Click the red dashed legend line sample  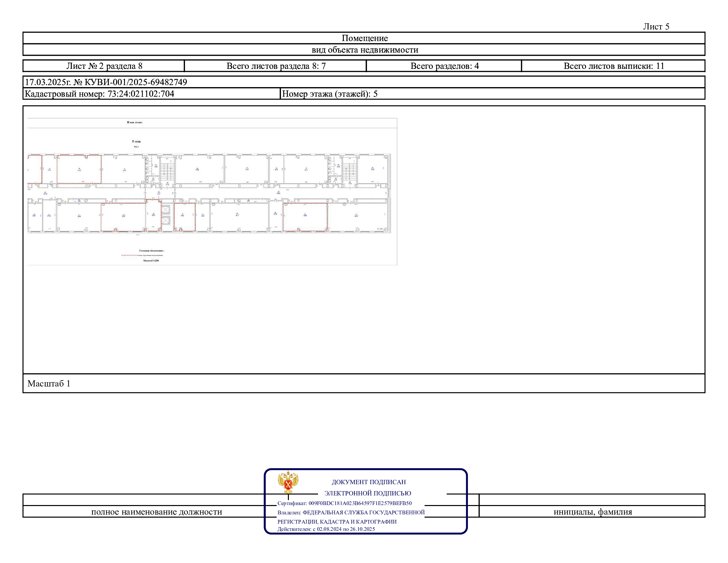[x=130, y=255]
